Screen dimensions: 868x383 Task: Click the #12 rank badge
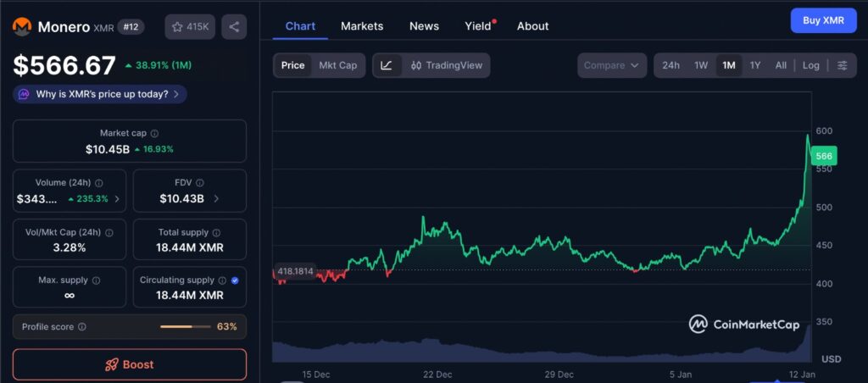pos(131,26)
